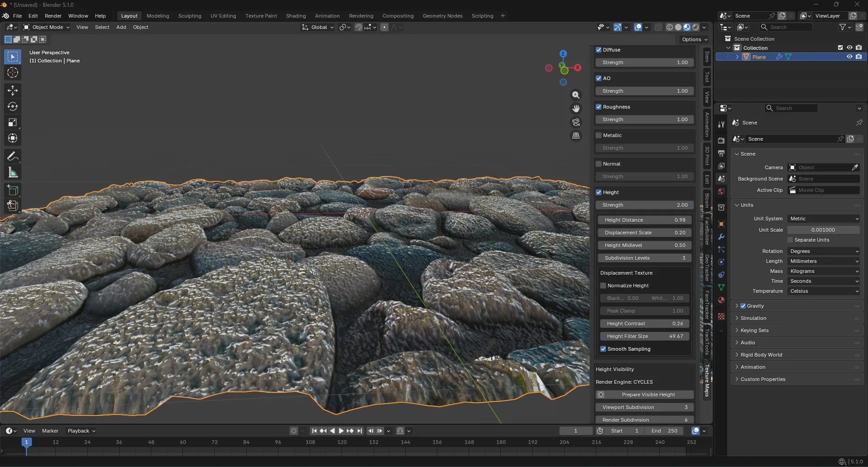Select the Transform tool

tap(13, 138)
